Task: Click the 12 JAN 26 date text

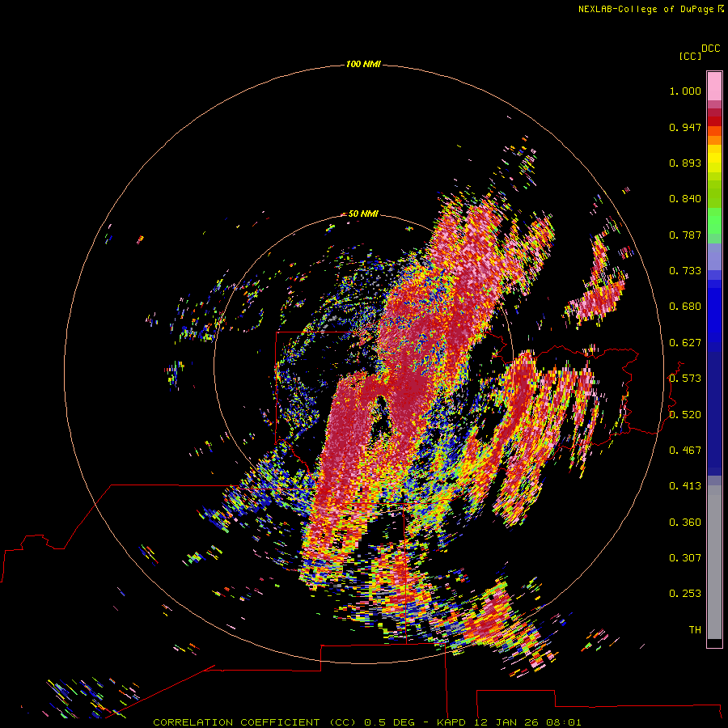Action: (505, 722)
